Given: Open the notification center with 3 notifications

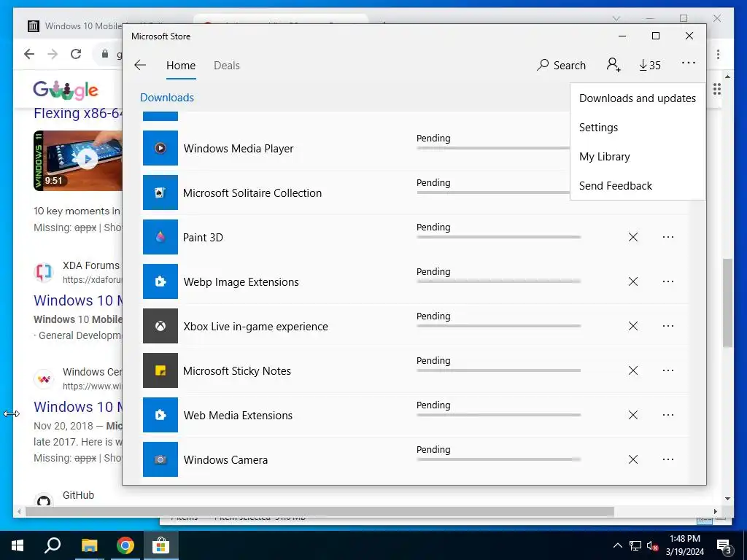Looking at the screenshot, I should point(724,545).
